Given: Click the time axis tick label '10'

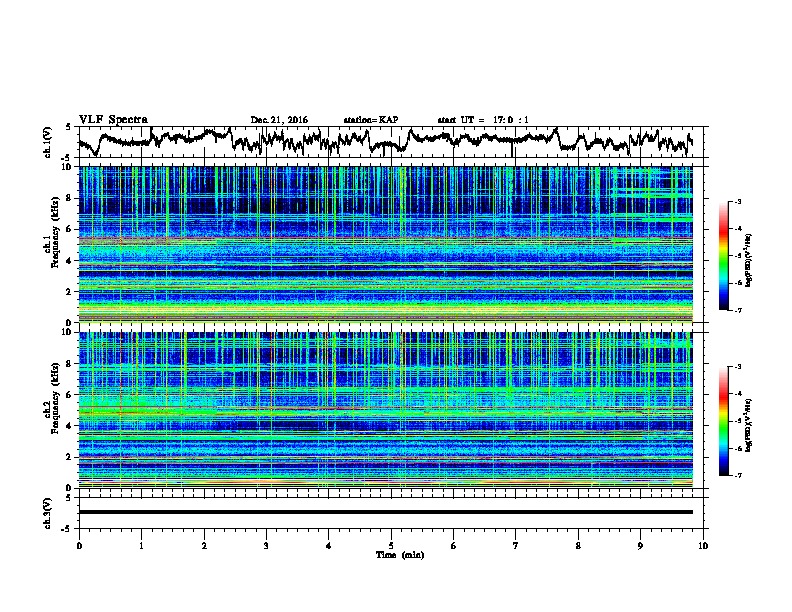Looking at the screenshot, I should pos(703,546).
